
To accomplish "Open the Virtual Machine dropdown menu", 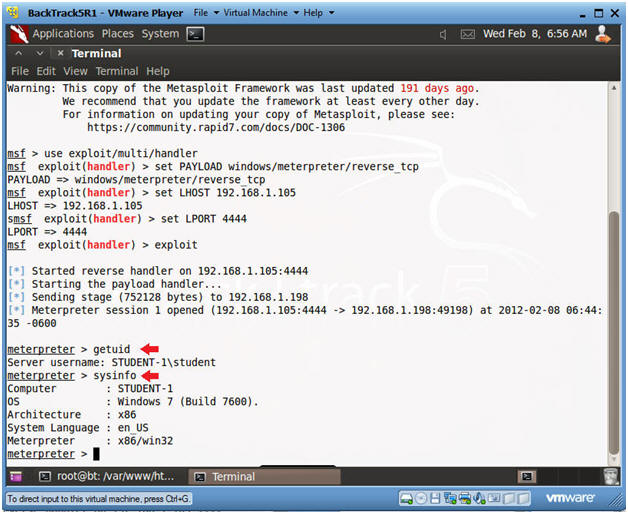I will click(x=261, y=13).
